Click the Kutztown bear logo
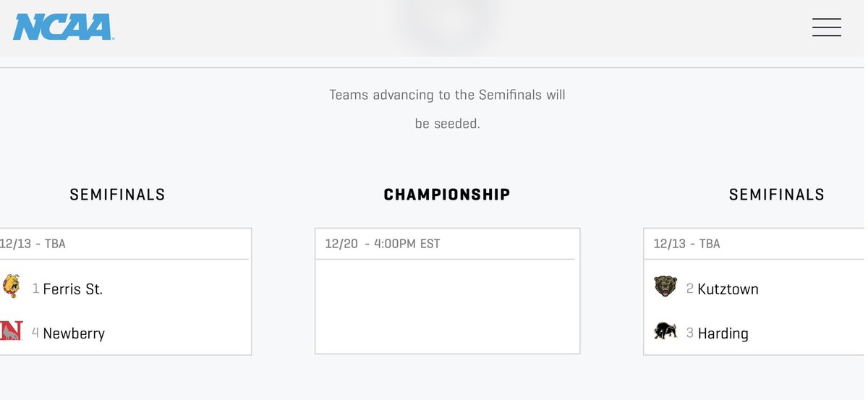Viewport: 868px width, 400px height. [665, 287]
